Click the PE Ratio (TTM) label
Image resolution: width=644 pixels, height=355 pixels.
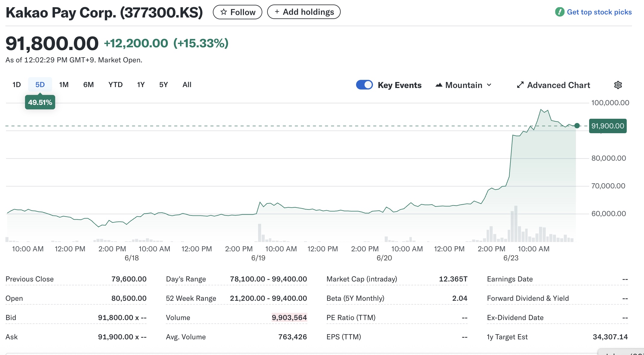tap(351, 318)
